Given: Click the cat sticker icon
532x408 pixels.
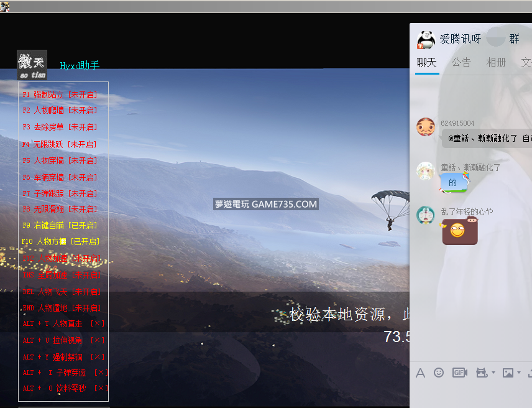Looking at the screenshot, I should pyautogui.click(x=481, y=373).
